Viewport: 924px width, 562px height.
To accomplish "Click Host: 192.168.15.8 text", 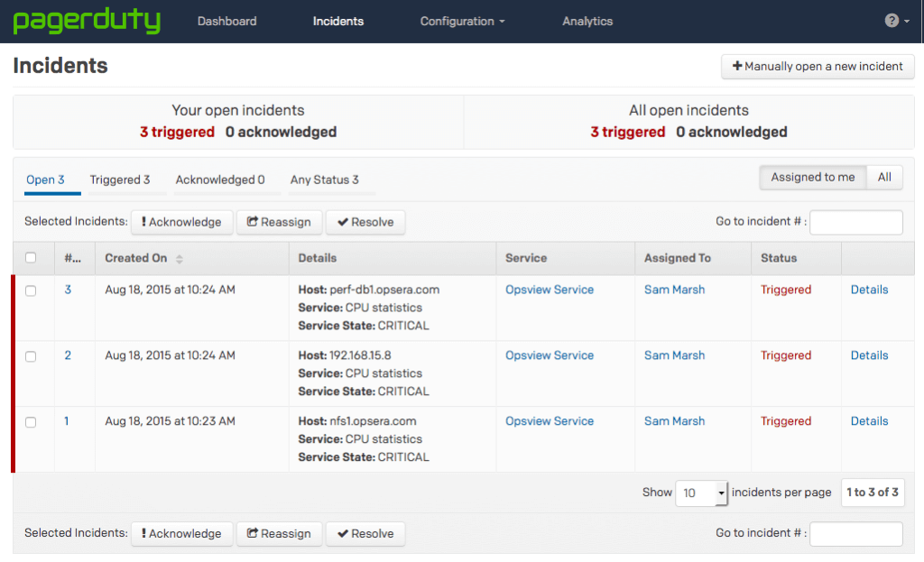I will [344, 355].
